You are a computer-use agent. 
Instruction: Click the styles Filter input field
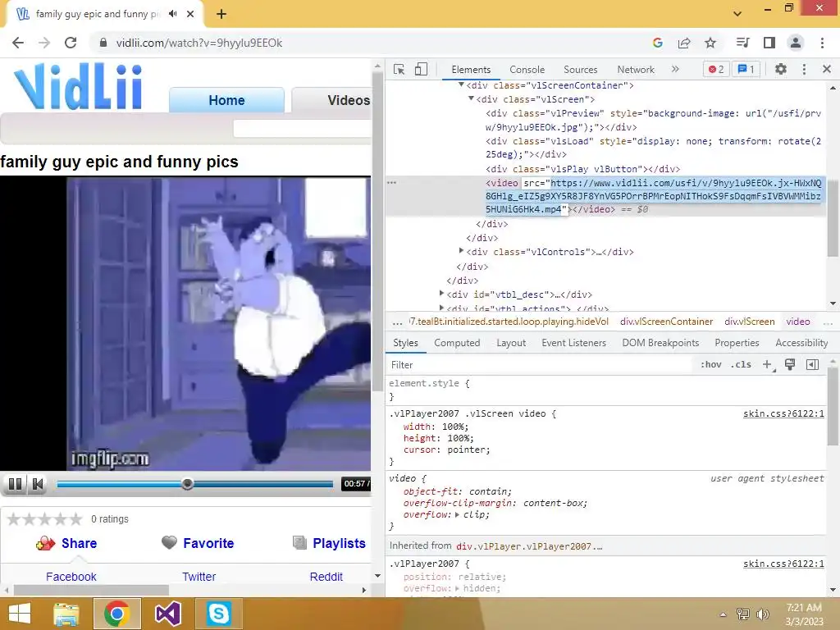click(x=540, y=365)
